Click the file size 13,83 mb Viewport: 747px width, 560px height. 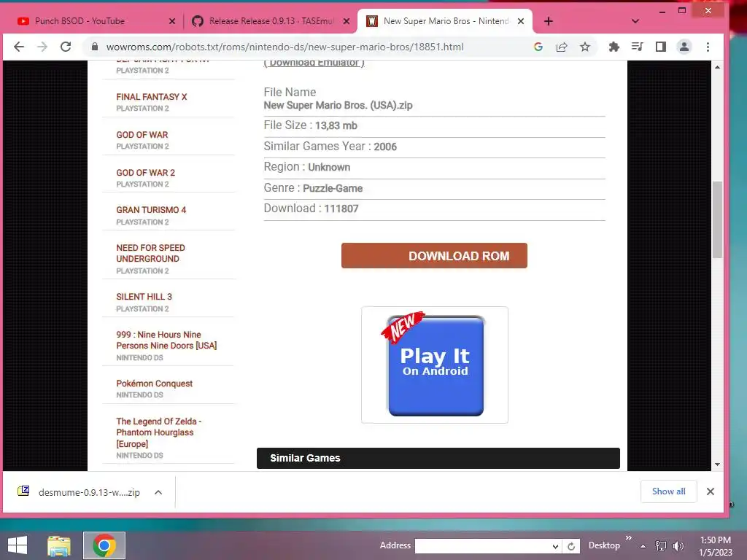click(336, 125)
